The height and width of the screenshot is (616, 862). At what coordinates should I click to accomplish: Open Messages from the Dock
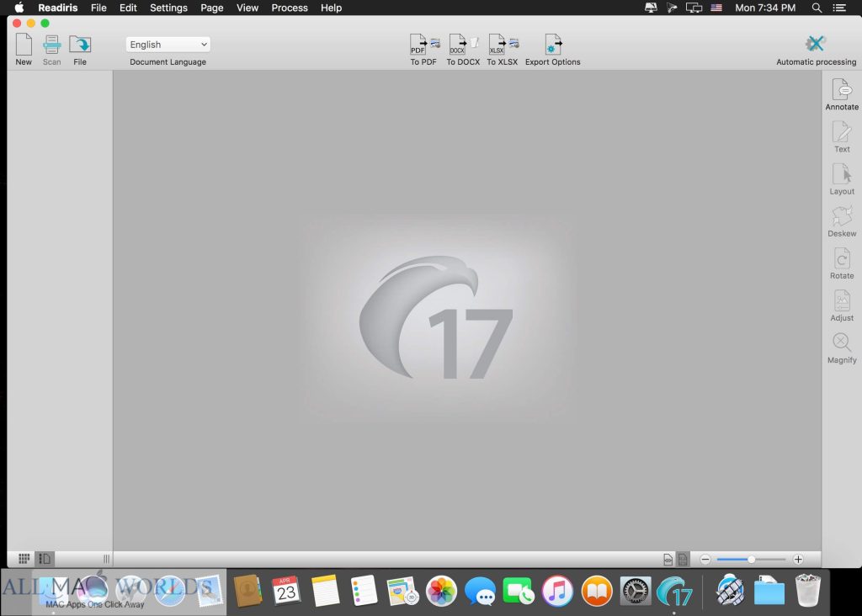[x=480, y=592]
